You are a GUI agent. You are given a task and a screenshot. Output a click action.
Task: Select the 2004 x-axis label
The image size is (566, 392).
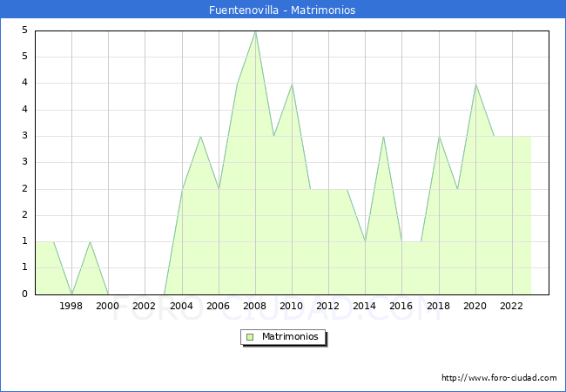(181, 306)
